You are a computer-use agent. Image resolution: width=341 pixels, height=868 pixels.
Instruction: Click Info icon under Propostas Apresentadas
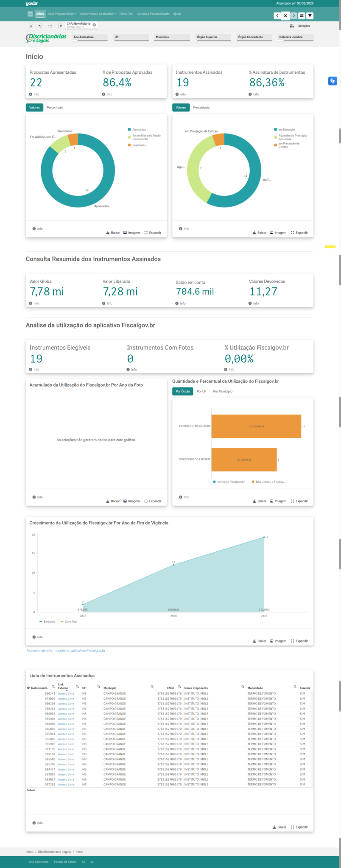pyautogui.click(x=31, y=94)
